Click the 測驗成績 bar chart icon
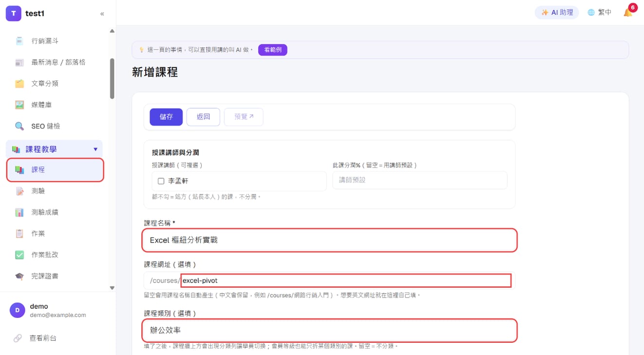Image resolution: width=644 pixels, height=355 pixels. coord(19,212)
